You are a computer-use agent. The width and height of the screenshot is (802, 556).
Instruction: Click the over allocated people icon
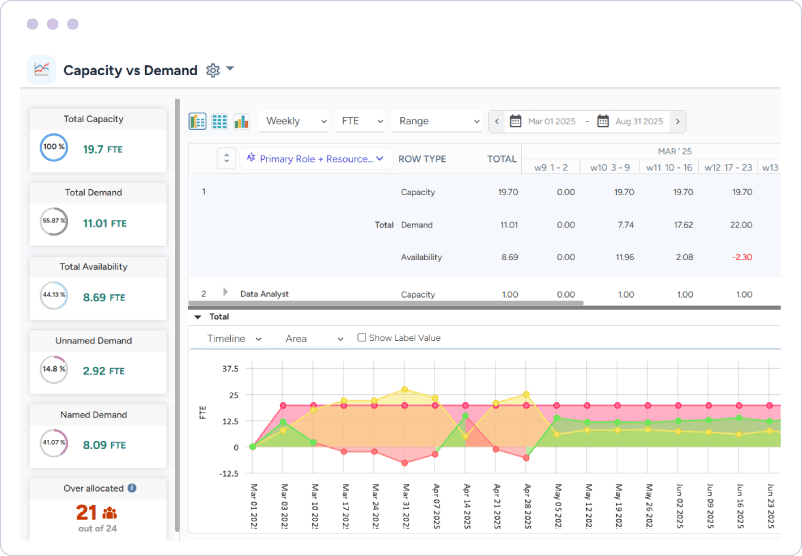[110, 513]
